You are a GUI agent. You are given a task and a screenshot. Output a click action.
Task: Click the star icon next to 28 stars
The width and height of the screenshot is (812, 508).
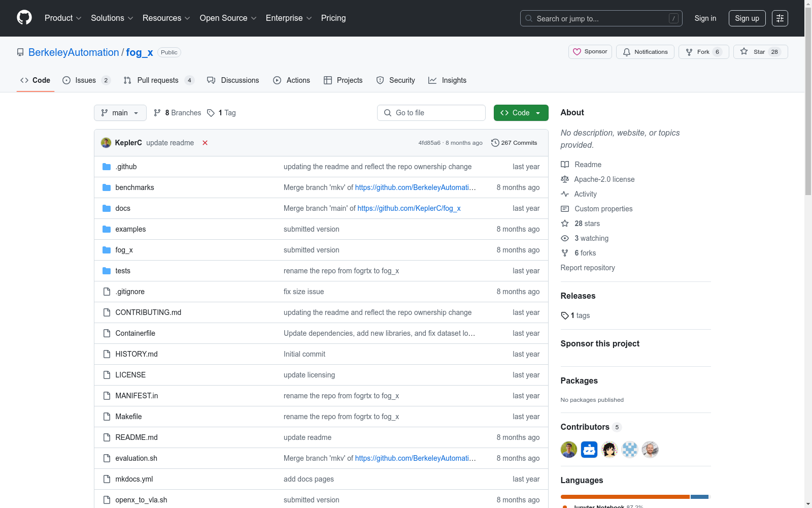(x=565, y=224)
